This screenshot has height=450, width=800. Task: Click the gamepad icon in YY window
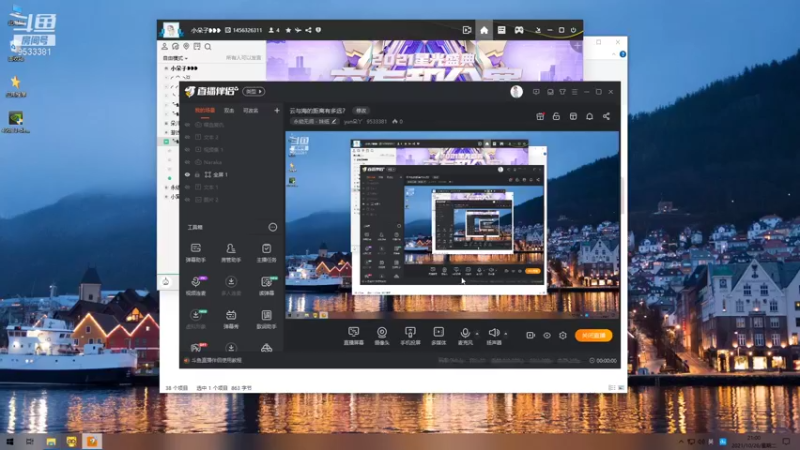tap(518, 30)
